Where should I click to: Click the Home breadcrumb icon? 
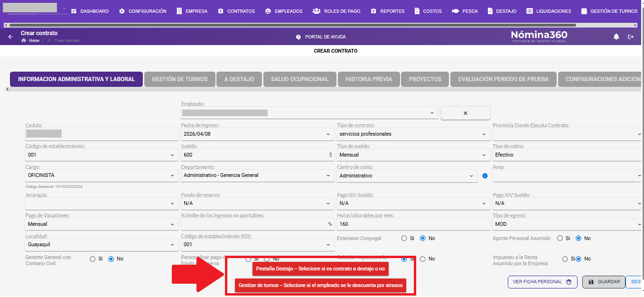click(x=24, y=41)
